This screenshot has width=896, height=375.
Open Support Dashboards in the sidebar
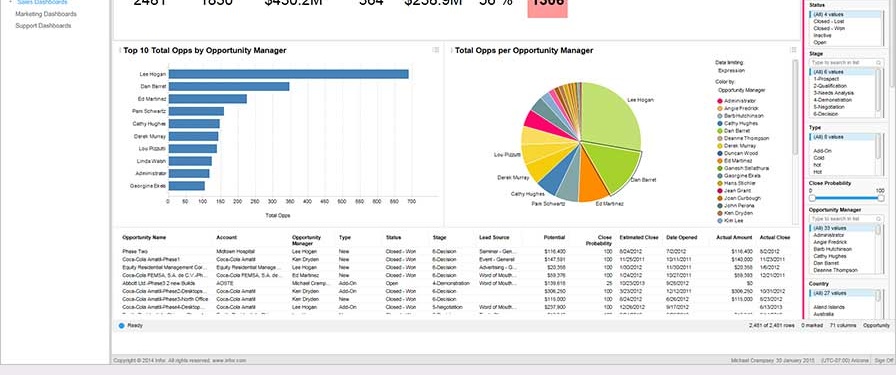[x=43, y=26]
